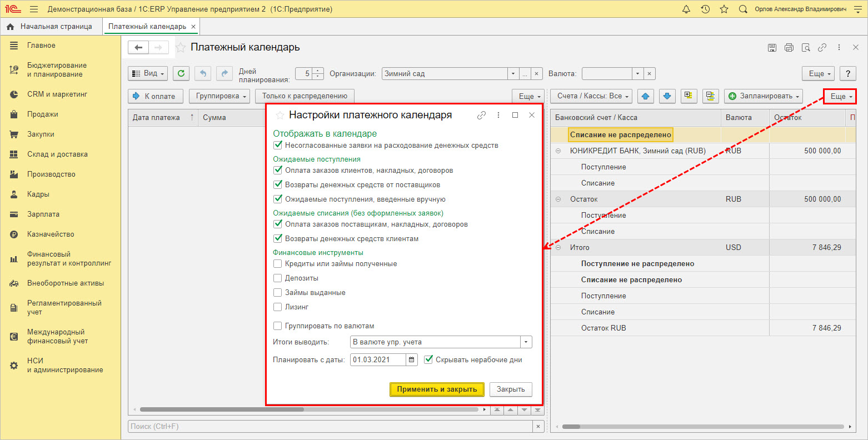Open Организации dropdown arrow
This screenshot has height=440, width=868.
coord(513,73)
